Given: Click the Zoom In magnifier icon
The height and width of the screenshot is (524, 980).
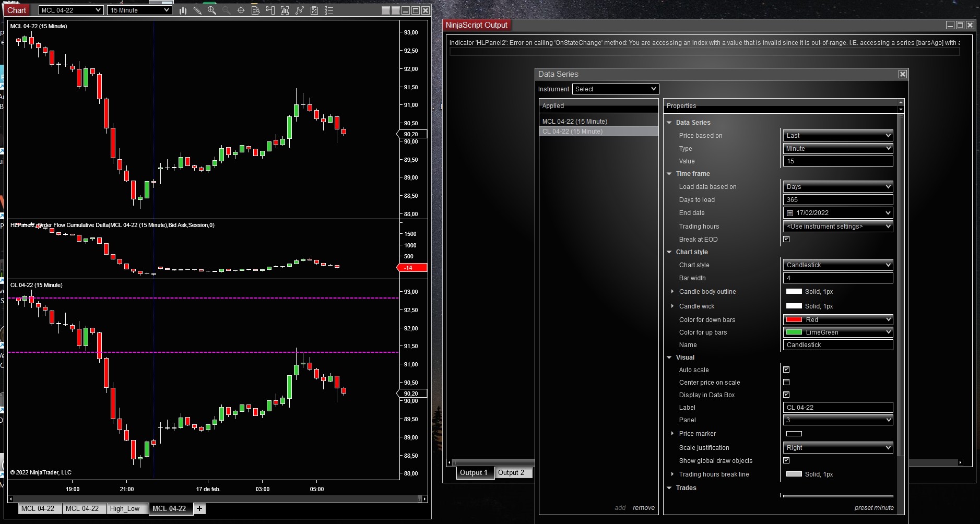Looking at the screenshot, I should pyautogui.click(x=212, y=10).
